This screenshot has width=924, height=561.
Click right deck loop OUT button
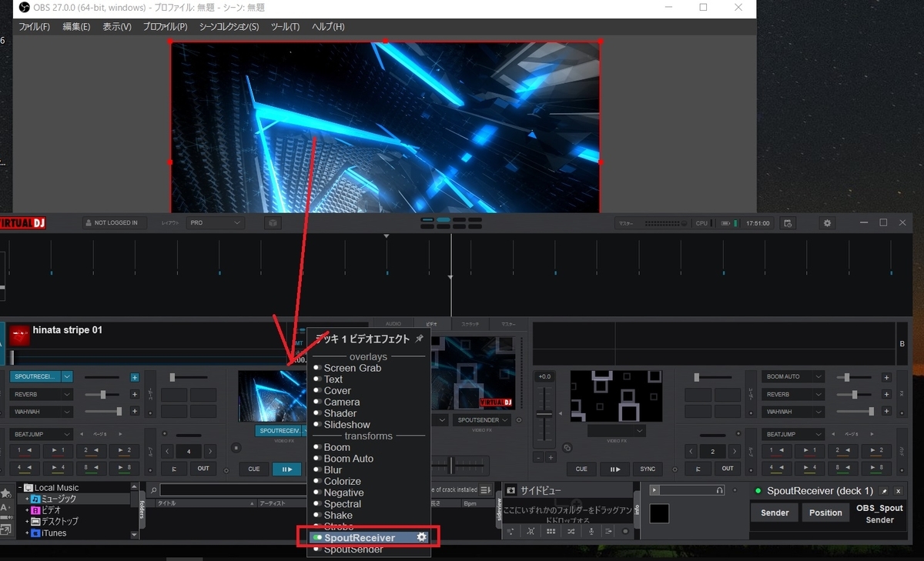tap(727, 468)
